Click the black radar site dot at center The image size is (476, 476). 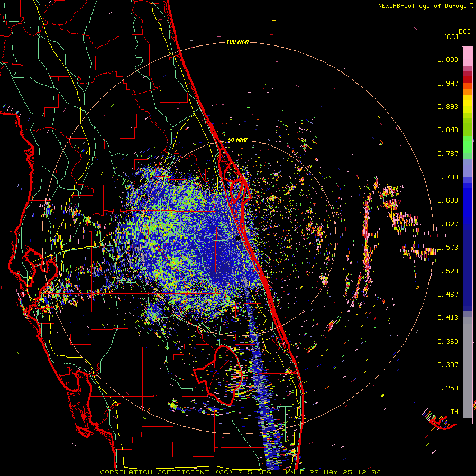pyautogui.click(x=238, y=239)
